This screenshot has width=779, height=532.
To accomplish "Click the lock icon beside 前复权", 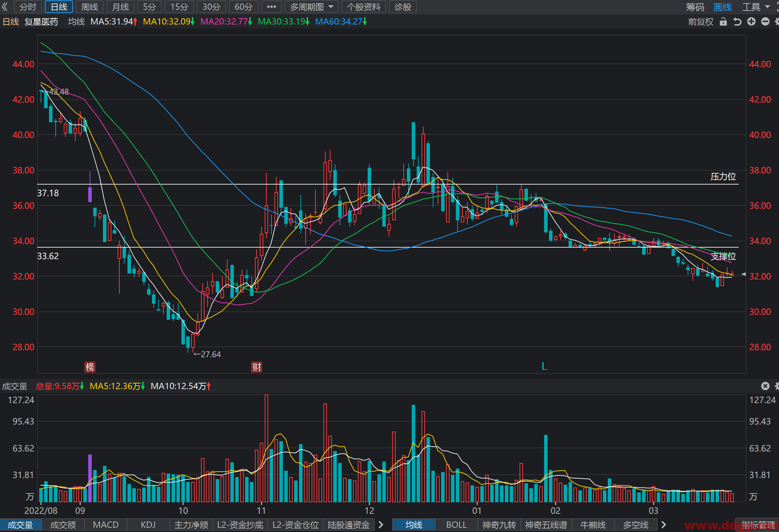I will tap(723, 22).
